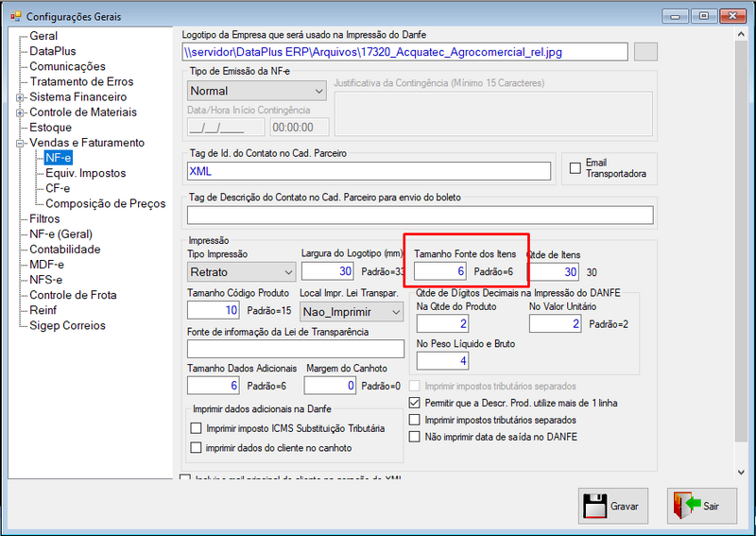This screenshot has width=756, height=536.
Task: Click the No Peso Líquido e Bruto field
Action: (442, 360)
